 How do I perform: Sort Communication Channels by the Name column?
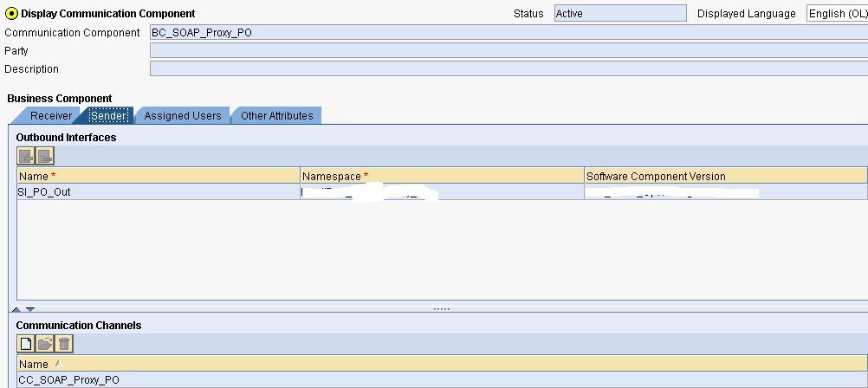(35, 365)
